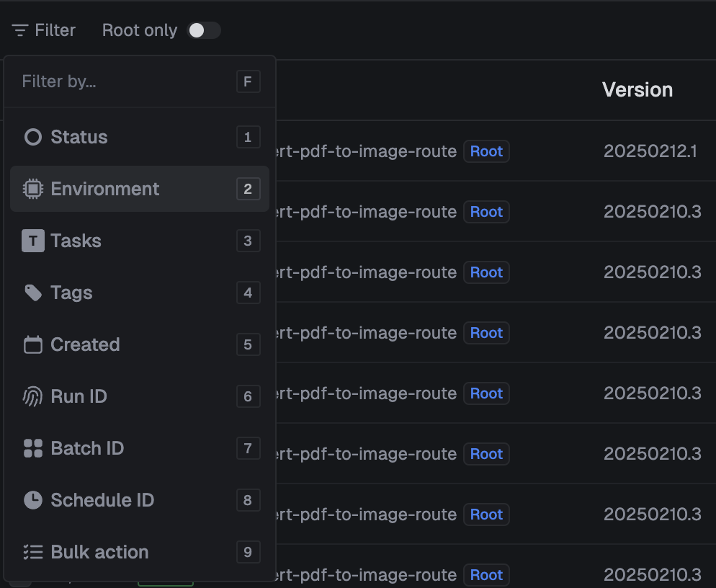Screen dimensions: 716x588
Task: Click the Status circle icon
Action: pos(33,137)
